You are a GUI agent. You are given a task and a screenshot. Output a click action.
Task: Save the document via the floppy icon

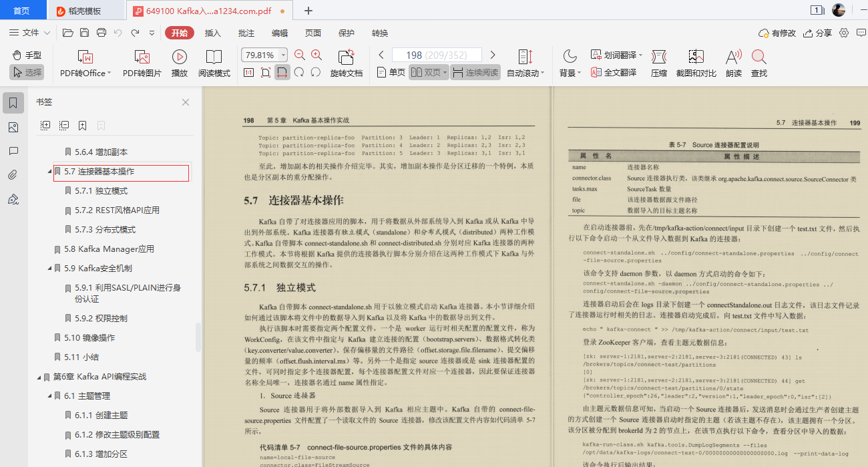click(x=84, y=33)
